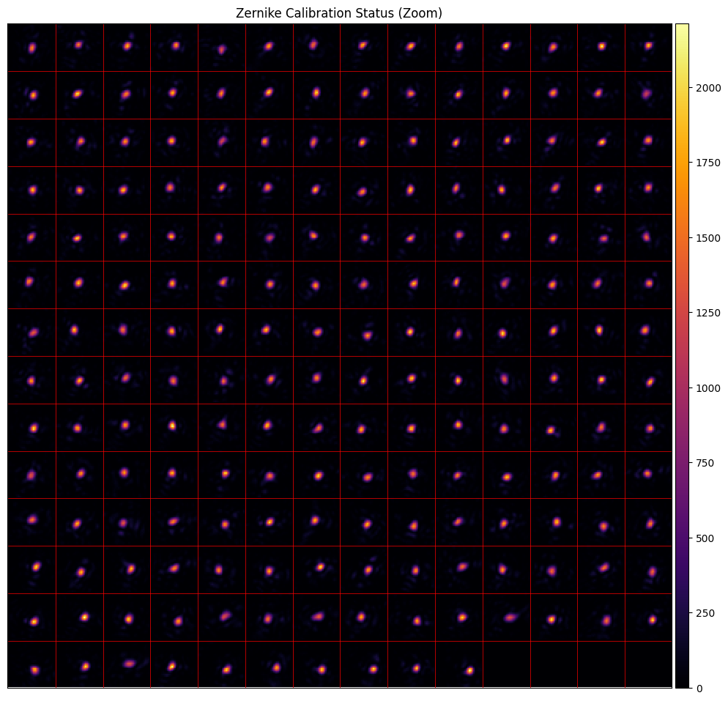Select the second row, first column spot

pyautogui.click(x=33, y=96)
